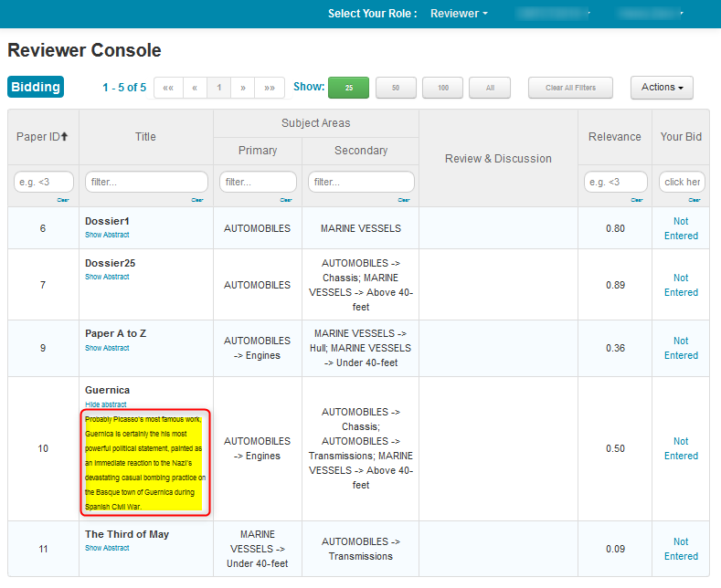Click the Relevance filter input field
The height and width of the screenshot is (588, 721).
point(615,182)
